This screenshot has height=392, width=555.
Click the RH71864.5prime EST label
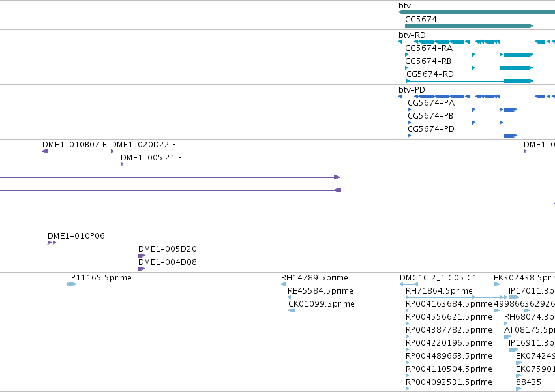(x=439, y=291)
